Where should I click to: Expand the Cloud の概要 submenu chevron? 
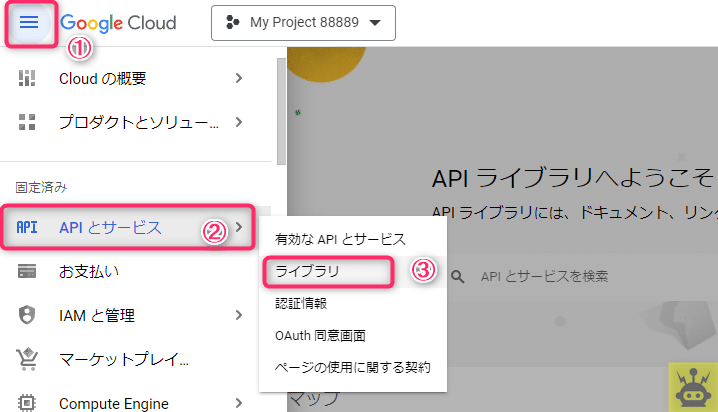[x=239, y=78]
